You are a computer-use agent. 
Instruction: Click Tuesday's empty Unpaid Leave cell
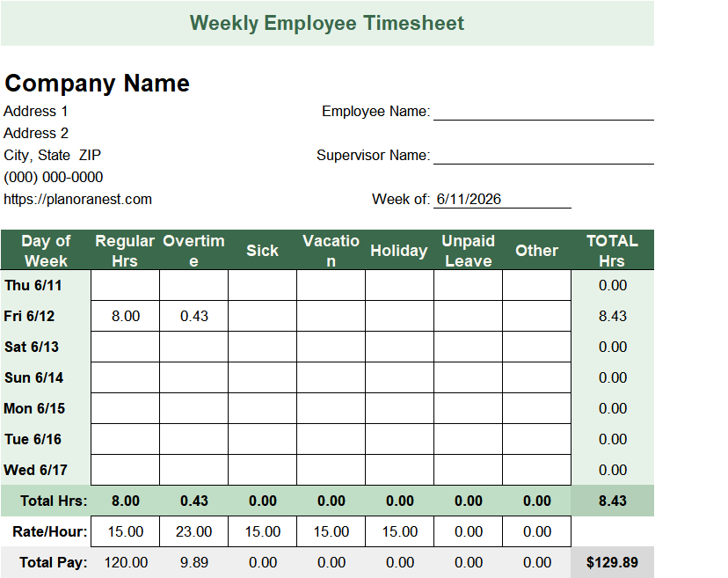click(x=468, y=439)
